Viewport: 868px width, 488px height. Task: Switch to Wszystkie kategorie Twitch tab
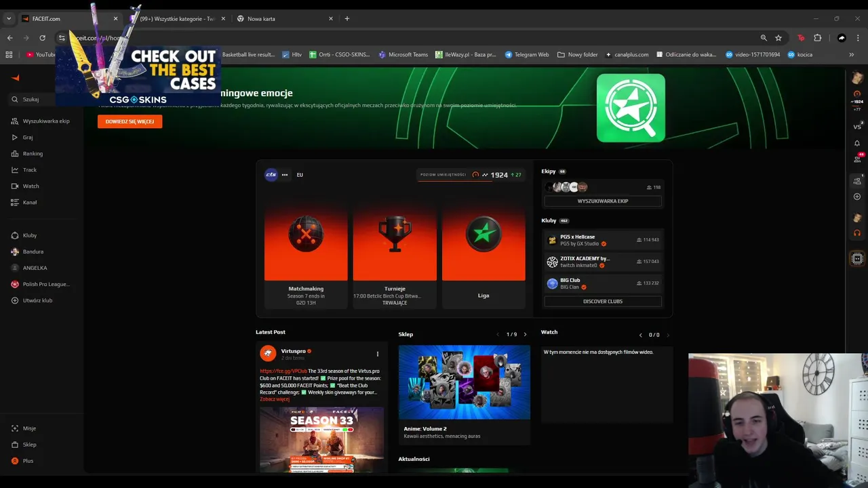[x=178, y=18]
